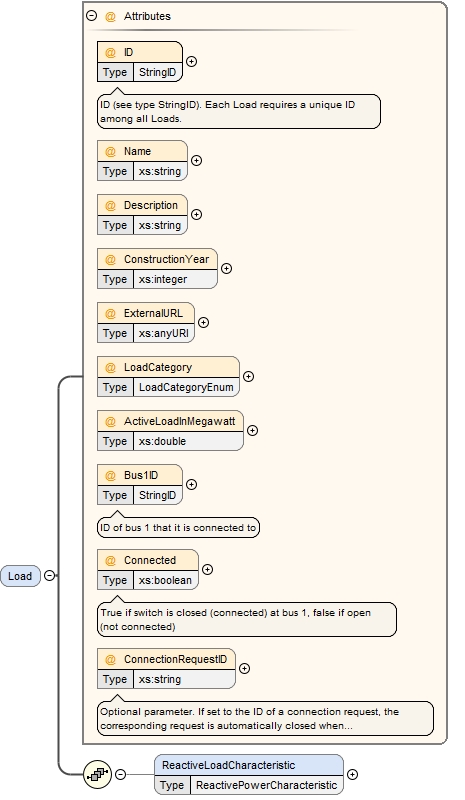Collapse the Attributes section with minus icon
The image size is (465, 800).
[91, 16]
